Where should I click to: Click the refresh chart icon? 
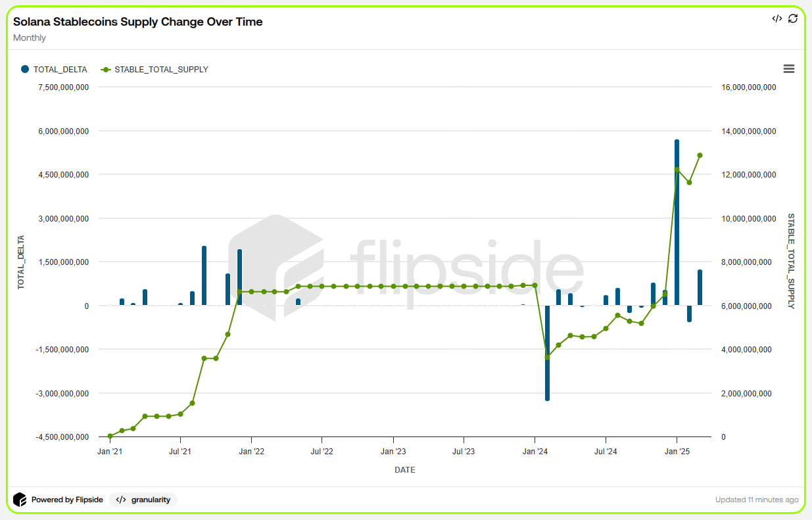pyautogui.click(x=793, y=18)
